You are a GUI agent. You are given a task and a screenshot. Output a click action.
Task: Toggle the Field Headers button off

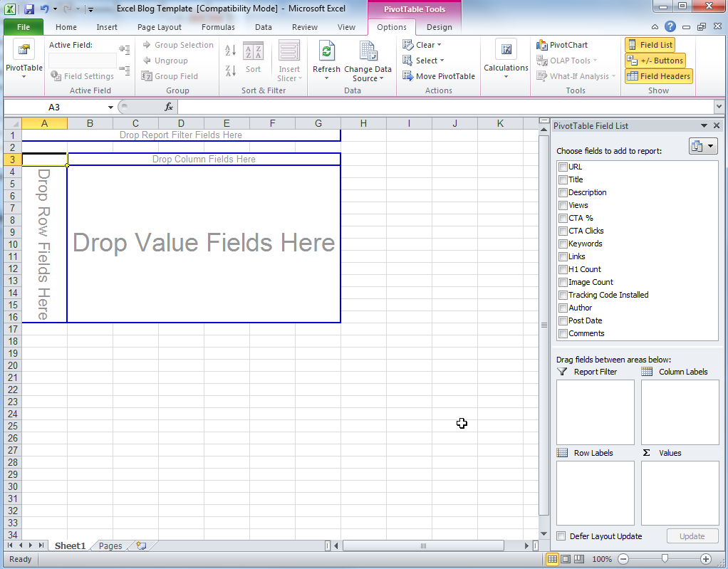(x=659, y=76)
